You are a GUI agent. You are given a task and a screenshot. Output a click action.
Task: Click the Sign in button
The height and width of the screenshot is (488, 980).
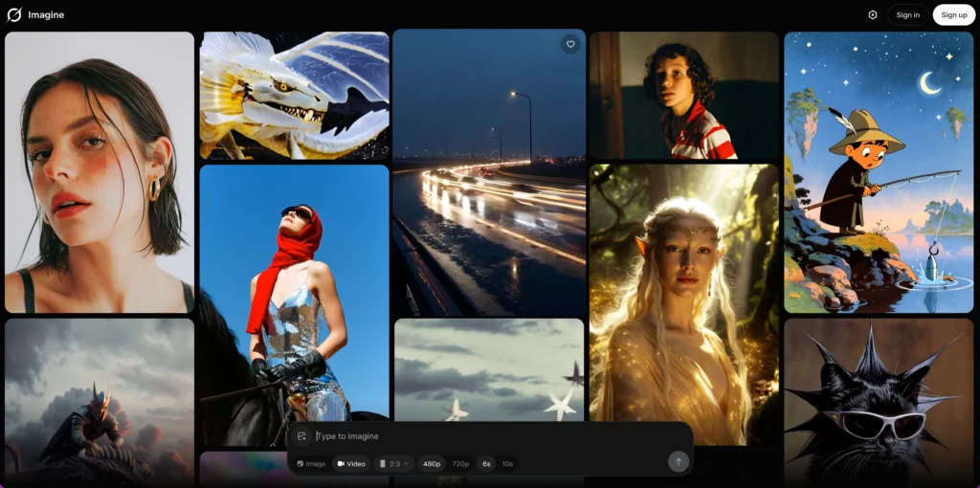(907, 15)
